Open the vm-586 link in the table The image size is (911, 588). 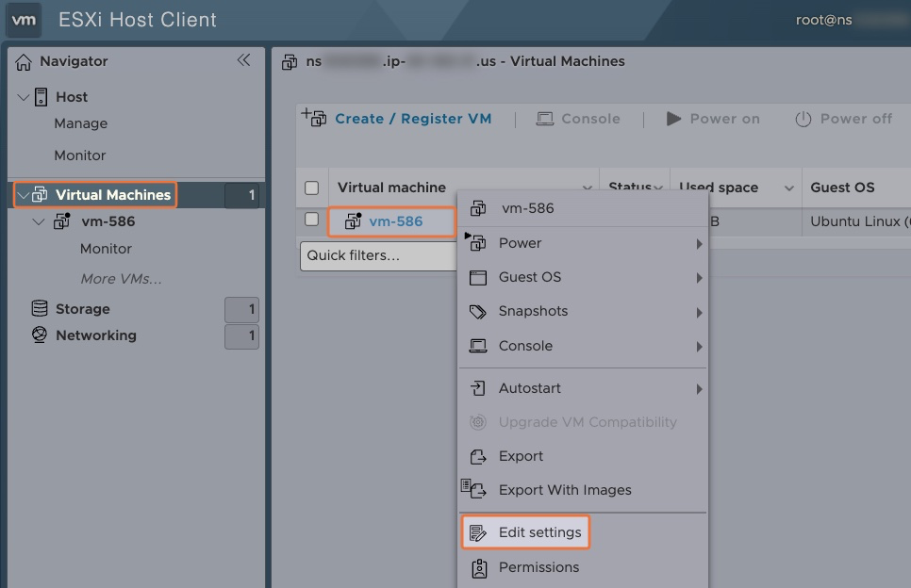pos(396,221)
